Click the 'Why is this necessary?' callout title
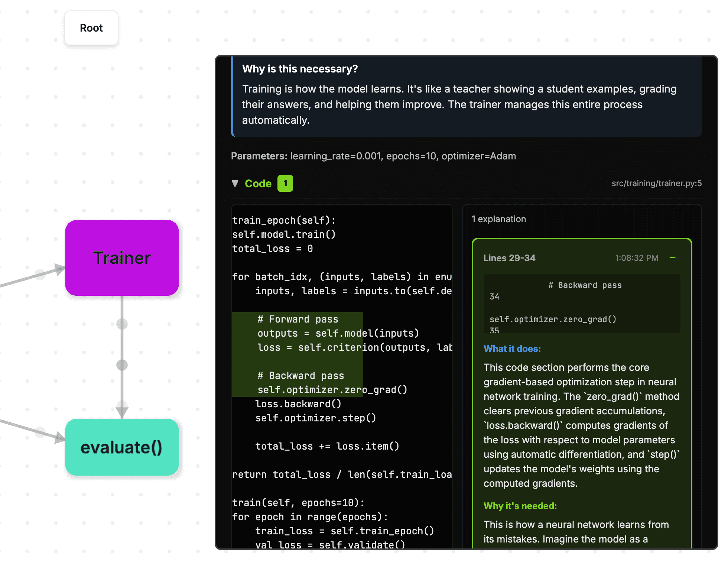 (300, 69)
